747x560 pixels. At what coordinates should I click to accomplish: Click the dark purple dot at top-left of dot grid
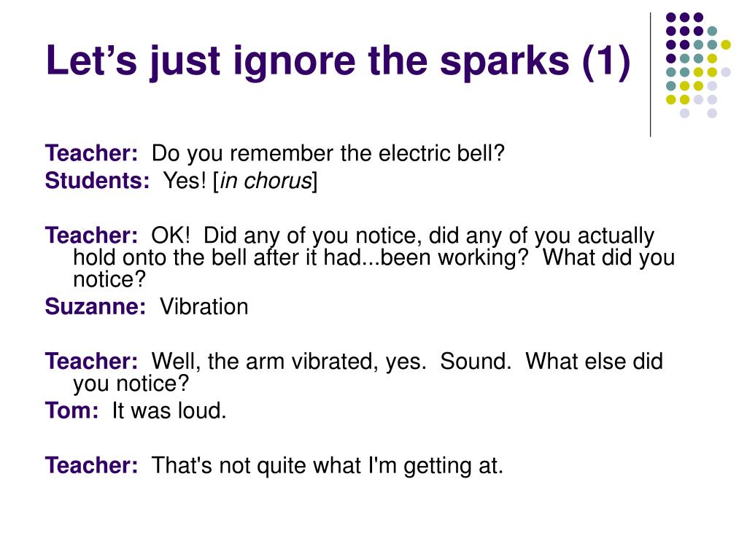point(671,17)
